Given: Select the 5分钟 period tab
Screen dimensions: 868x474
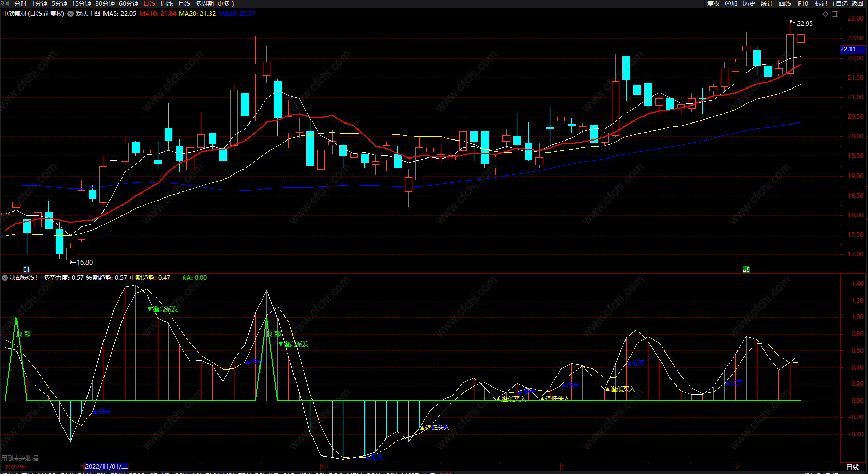Looking at the screenshot, I should 59,4.
